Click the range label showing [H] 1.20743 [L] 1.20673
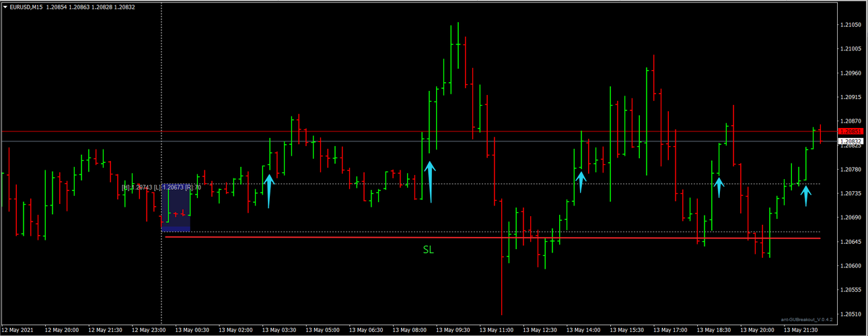The image size is (868, 336). point(161,187)
